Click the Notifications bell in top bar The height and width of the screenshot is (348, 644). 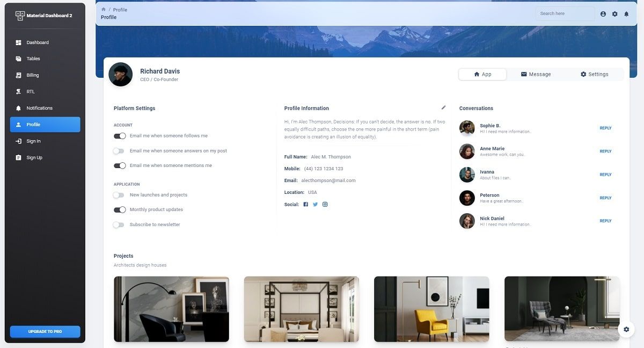click(x=626, y=14)
